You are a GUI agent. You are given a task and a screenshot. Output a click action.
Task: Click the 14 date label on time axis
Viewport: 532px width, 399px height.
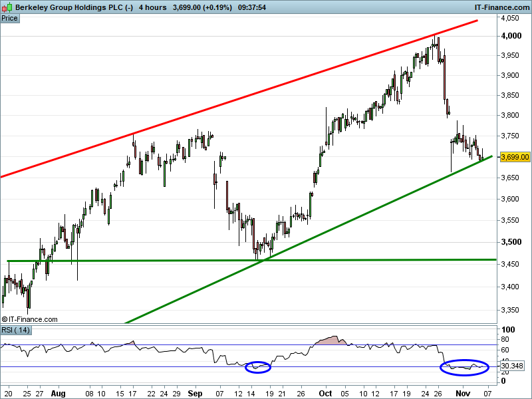(x=251, y=394)
